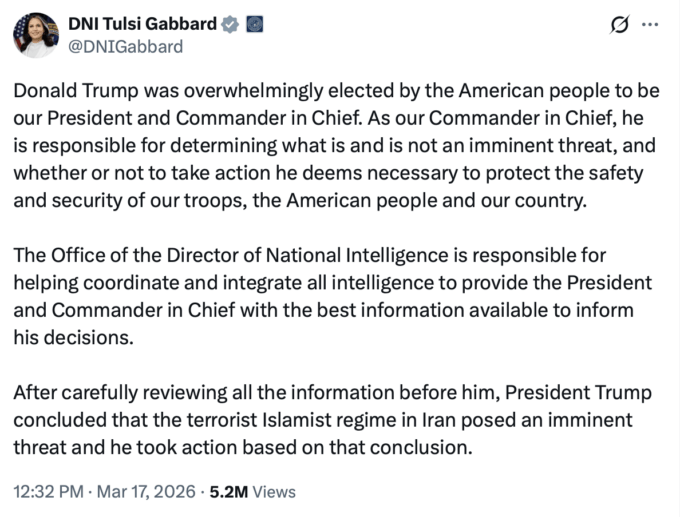Open the @DNIGabbard handle link
This screenshot has height=517, width=680.
[125, 46]
